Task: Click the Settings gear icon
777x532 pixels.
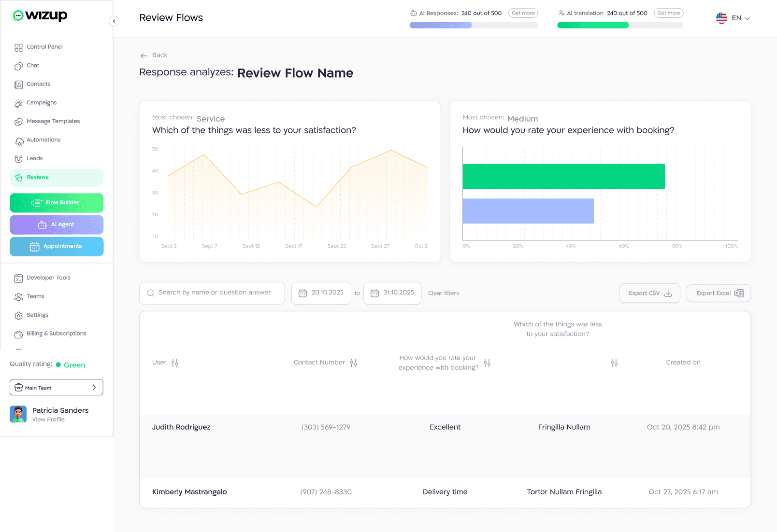Action: tap(18, 315)
